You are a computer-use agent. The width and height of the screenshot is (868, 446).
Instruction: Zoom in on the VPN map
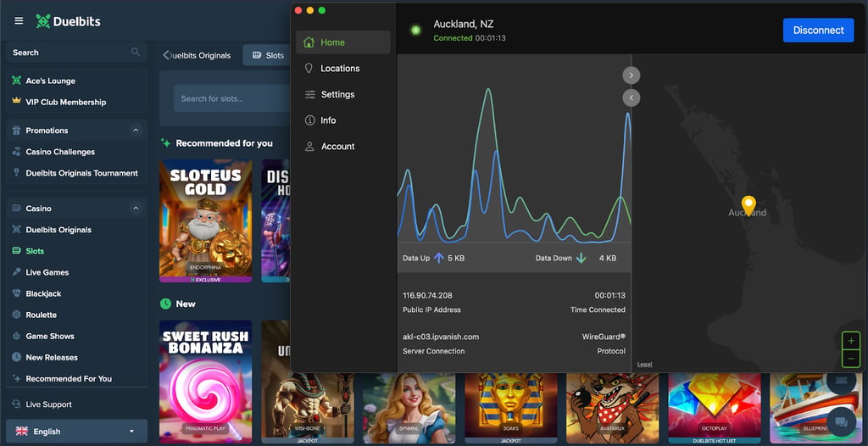(851, 340)
